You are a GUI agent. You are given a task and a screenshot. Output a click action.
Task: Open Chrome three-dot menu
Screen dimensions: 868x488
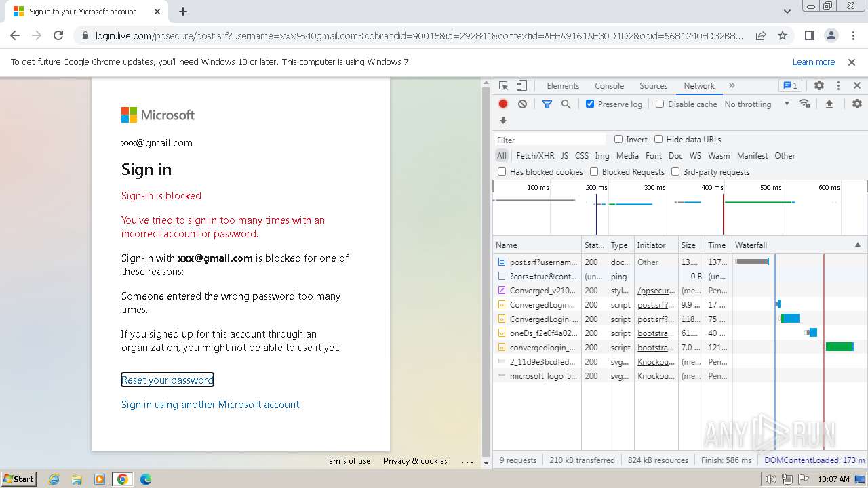click(x=852, y=35)
